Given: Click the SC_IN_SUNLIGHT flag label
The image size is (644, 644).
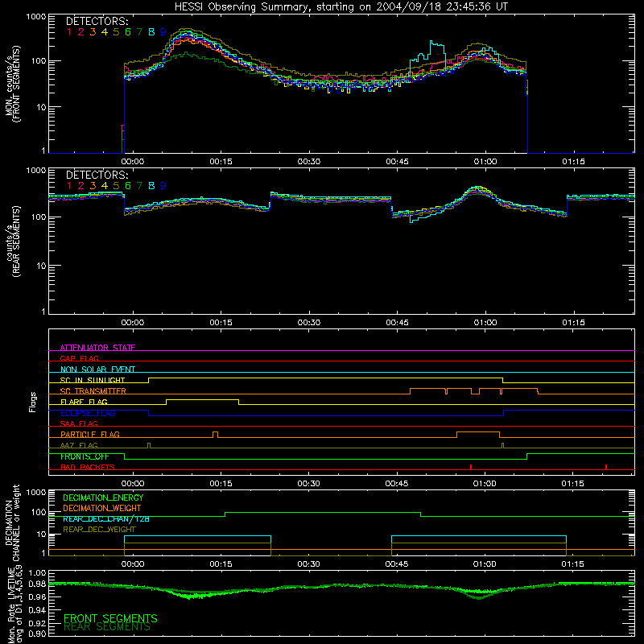Looking at the screenshot, I should 93,380.
